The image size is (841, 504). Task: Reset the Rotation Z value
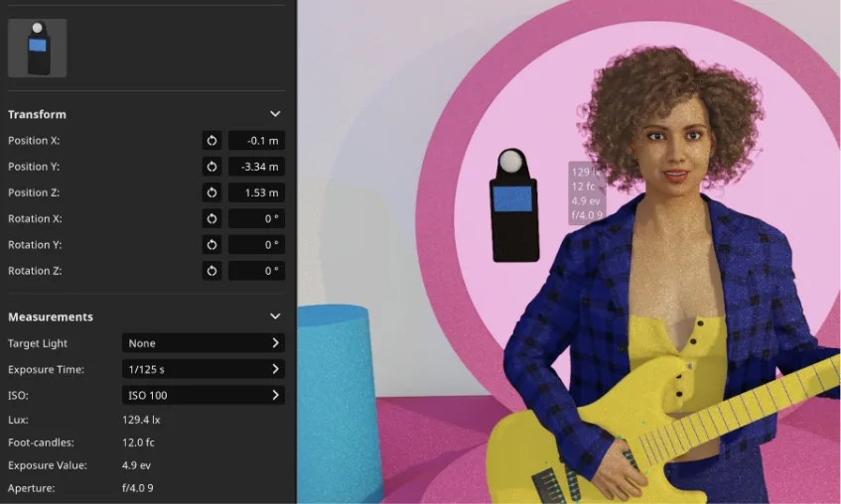211,270
